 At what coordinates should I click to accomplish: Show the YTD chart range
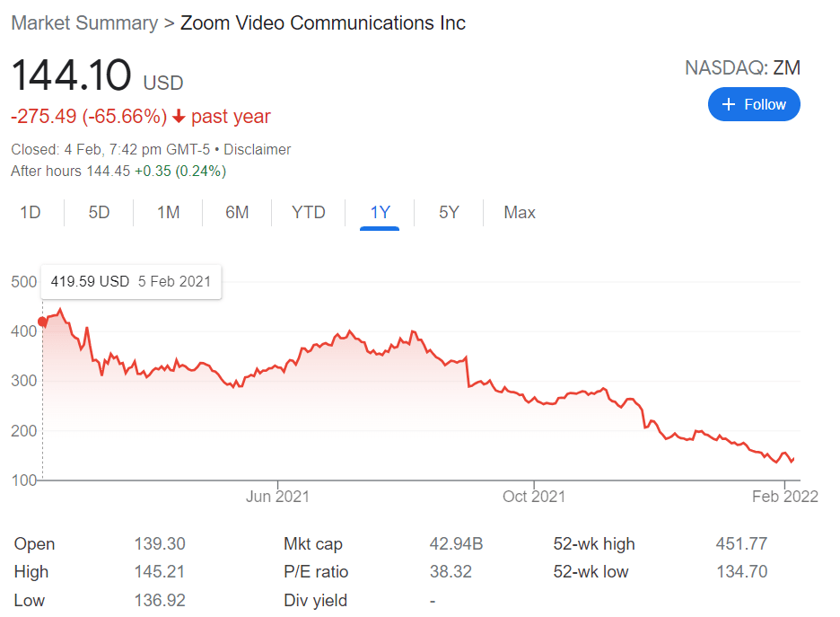coord(309,213)
